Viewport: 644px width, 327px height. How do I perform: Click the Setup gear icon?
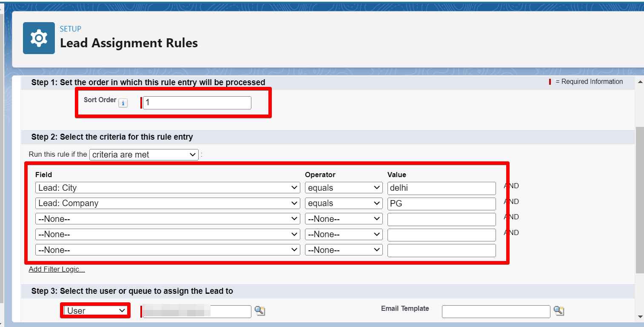point(39,37)
